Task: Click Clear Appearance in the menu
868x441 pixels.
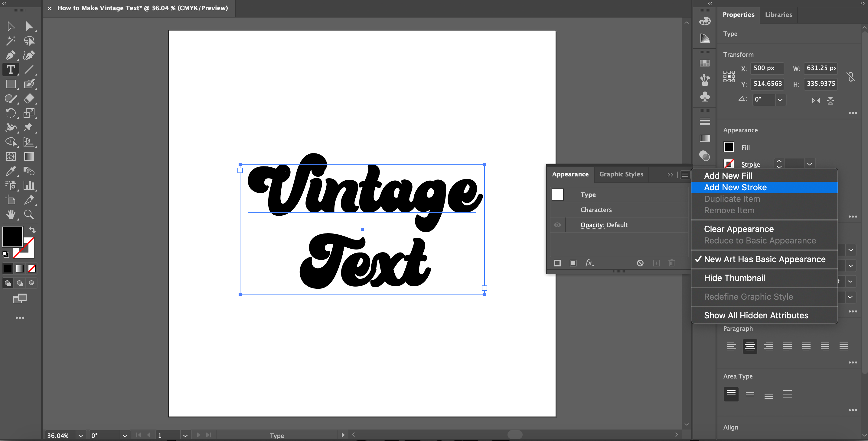Action: [x=739, y=229]
